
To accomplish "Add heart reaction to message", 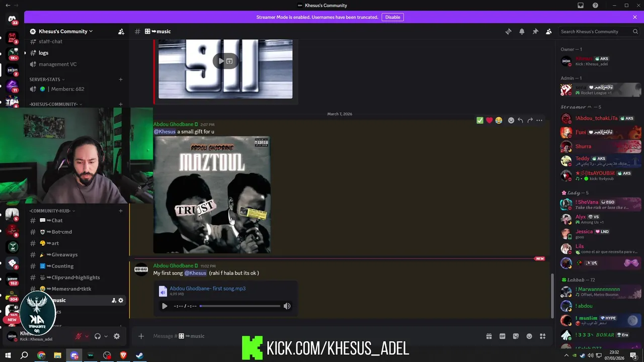I will tap(489, 120).
